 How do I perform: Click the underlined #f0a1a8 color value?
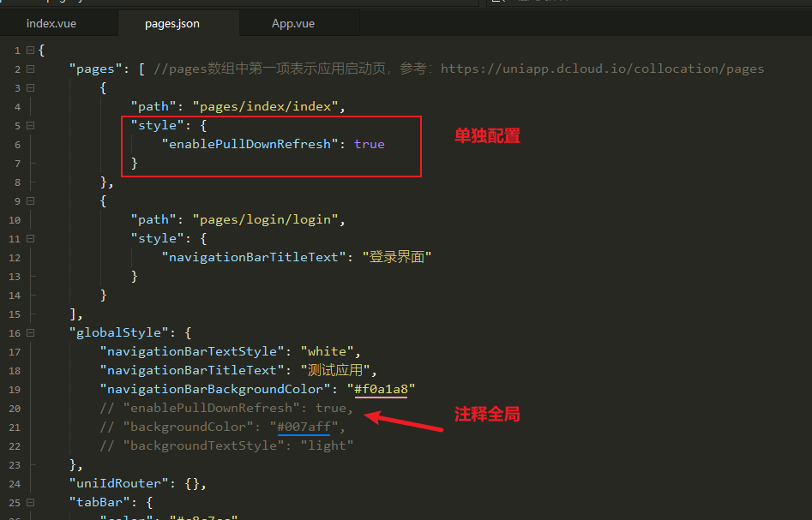coord(381,388)
